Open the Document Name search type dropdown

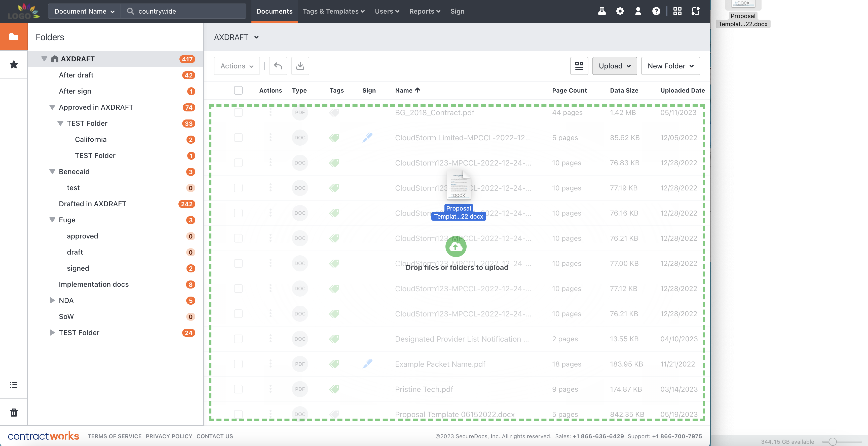click(84, 11)
